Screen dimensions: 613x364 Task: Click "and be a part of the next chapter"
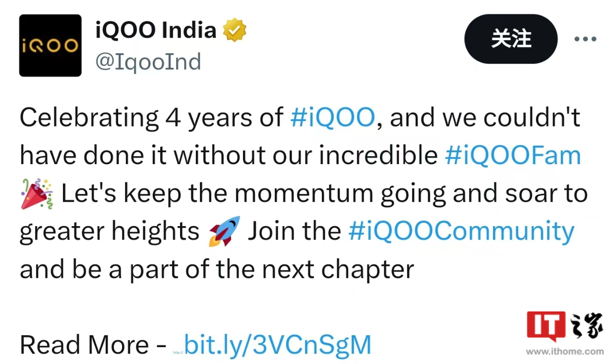216,269
